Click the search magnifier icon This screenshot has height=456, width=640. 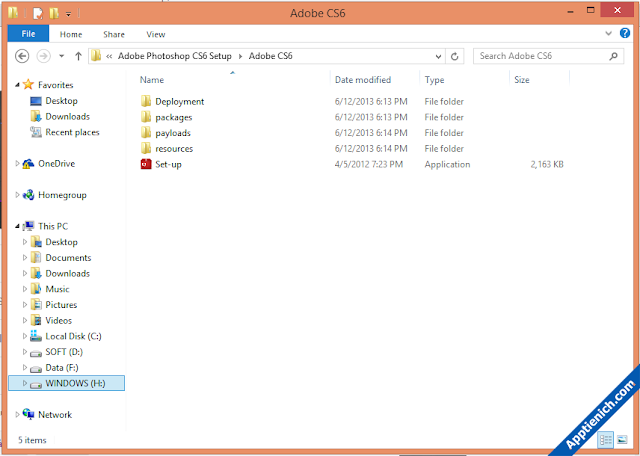click(x=613, y=56)
